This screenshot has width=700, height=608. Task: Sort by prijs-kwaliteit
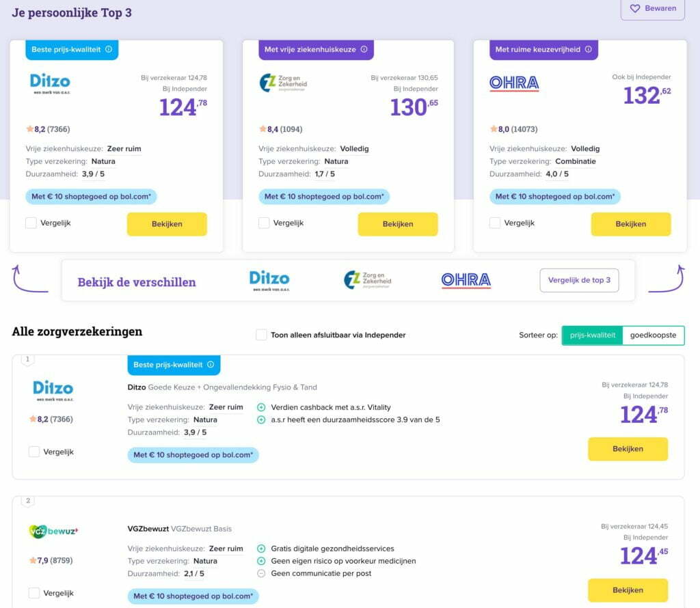click(x=593, y=335)
